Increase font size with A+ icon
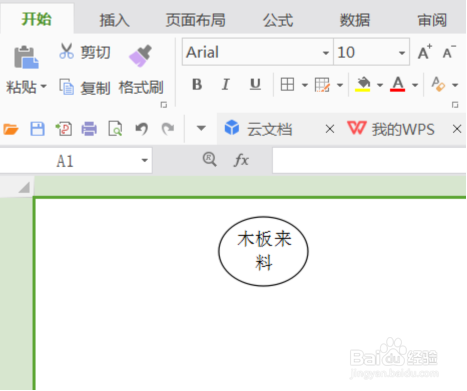 [x=425, y=52]
